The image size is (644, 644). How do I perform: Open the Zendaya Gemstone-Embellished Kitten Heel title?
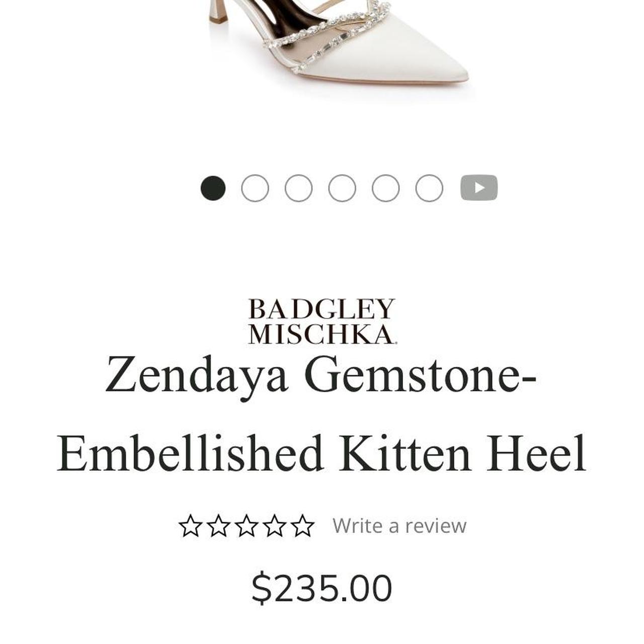(321, 414)
